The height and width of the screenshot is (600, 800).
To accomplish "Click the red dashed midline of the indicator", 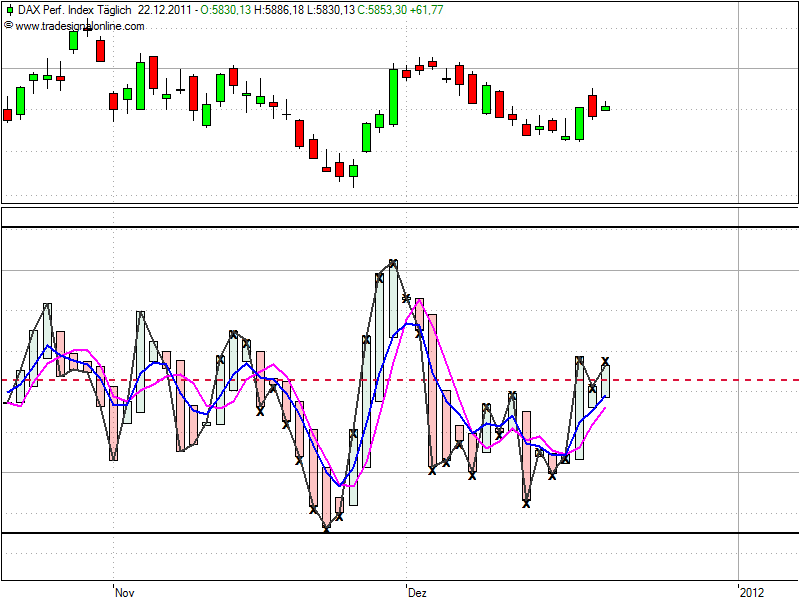I will coord(400,380).
